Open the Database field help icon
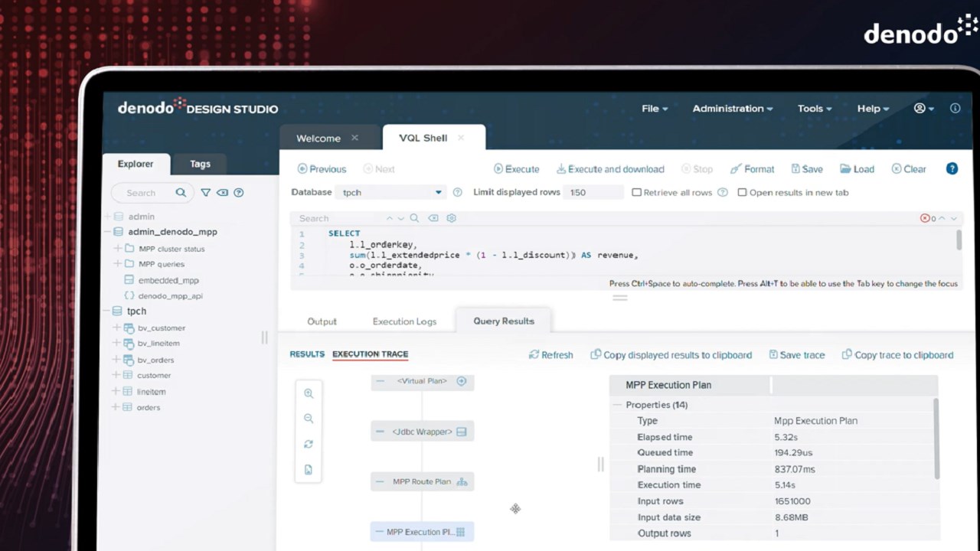980x551 pixels. click(x=458, y=193)
